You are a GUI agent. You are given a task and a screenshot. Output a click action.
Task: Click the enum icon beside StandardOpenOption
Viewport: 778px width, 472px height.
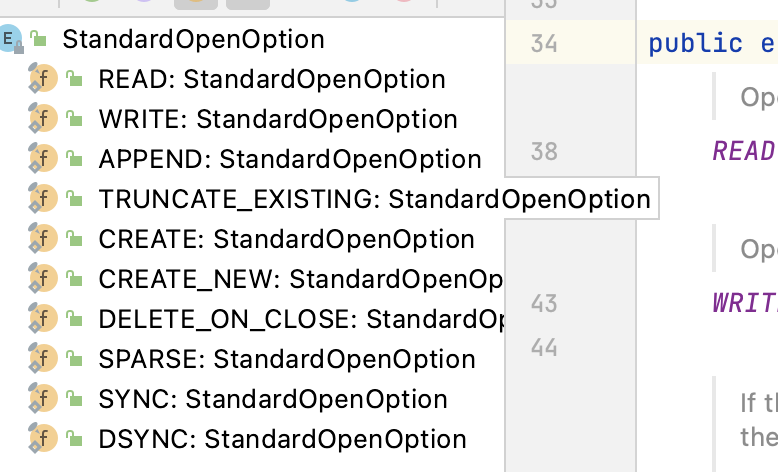tap(9, 40)
